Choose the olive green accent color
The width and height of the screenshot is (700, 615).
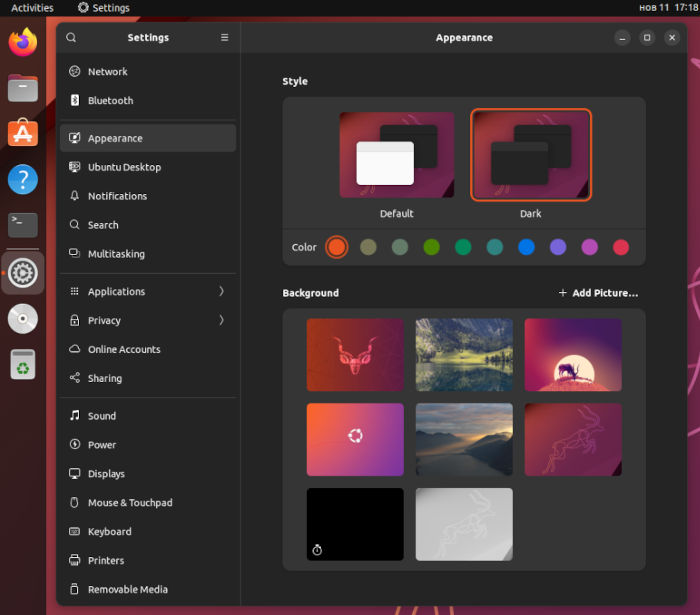coord(432,247)
